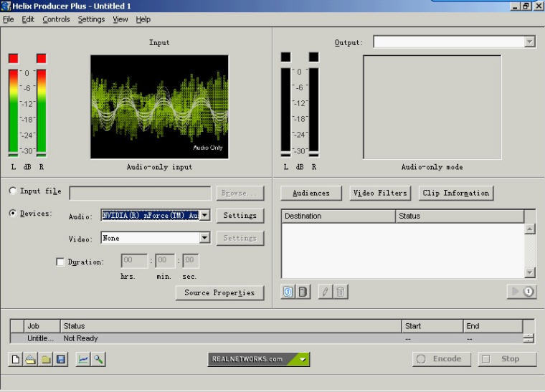Click the destination list scroll up arrow
This screenshot has width=545, height=392.
[529, 229]
